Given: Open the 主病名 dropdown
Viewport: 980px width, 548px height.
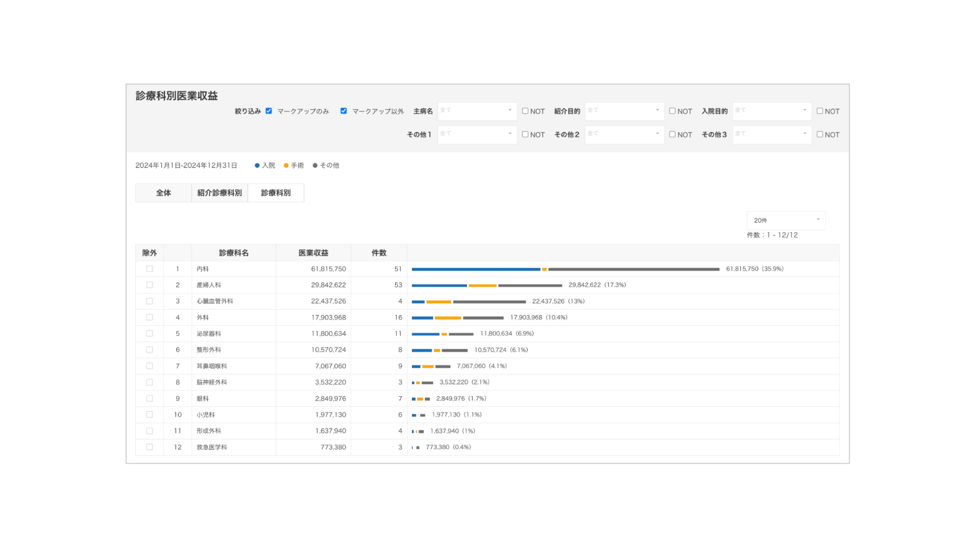Looking at the screenshot, I should click(477, 111).
